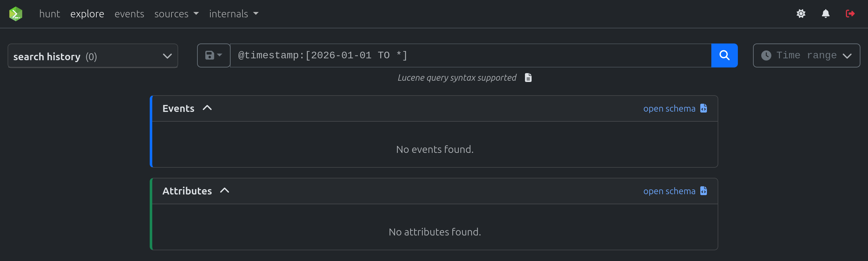The width and height of the screenshot is (868, 261).
Task: Open the Time range dropdown
Action: tap(806, 55)
